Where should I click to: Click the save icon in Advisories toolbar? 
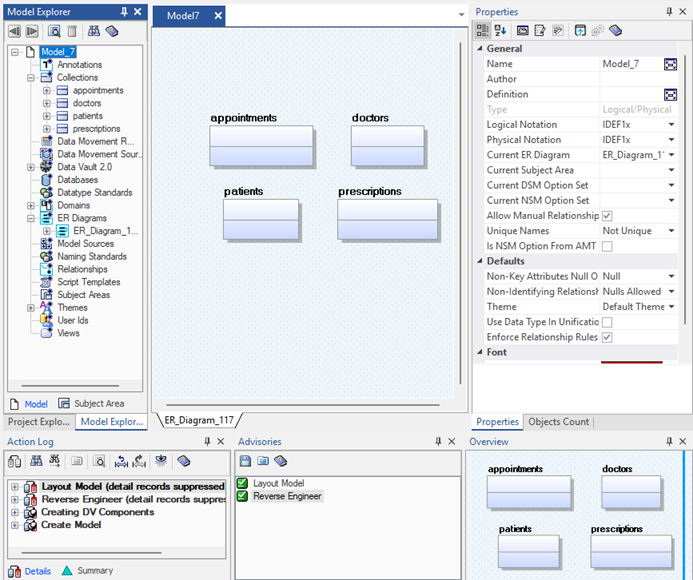(245, 461)
